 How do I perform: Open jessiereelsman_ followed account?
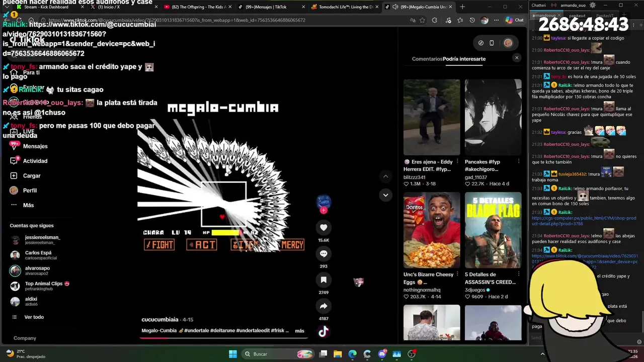(x=42, y=240)
